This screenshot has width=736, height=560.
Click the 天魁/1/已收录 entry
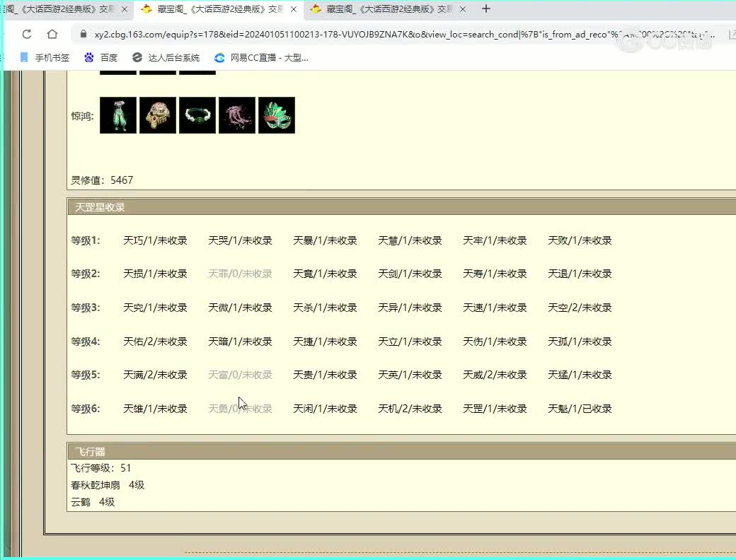point(580,409)
